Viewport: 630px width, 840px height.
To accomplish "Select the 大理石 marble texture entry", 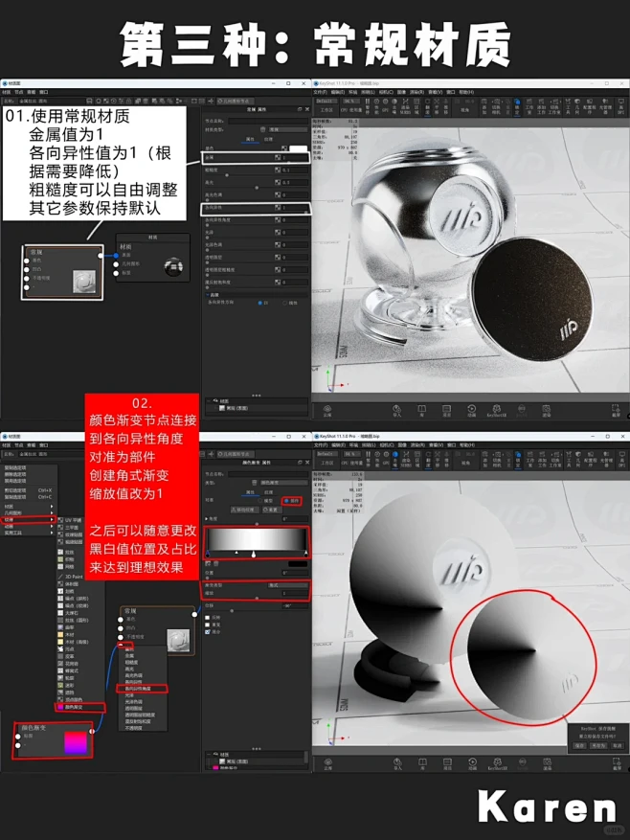I will [x=70, y=613].
